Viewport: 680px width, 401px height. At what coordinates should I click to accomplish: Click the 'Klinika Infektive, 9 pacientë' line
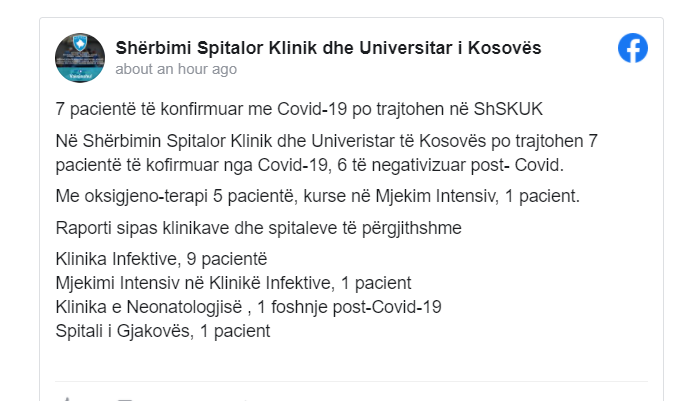click(x=161, y=259)
